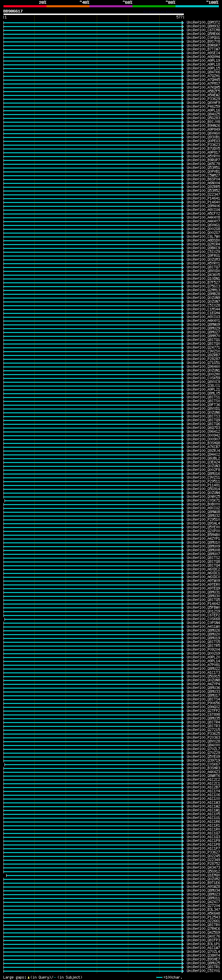Select hit label UniRef100_P28287
This screenshot has height=980, width=222.
click(203, 359)
